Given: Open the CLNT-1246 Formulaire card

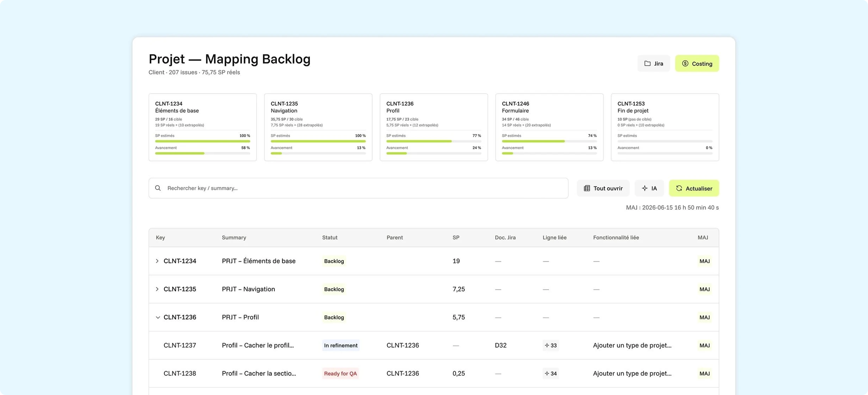Looking at the screenshot, I should coord(549,127).
